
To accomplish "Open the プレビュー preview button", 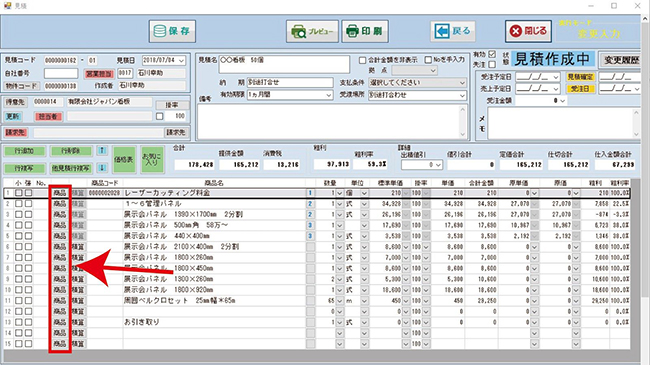I will click(x=312, y=31).
